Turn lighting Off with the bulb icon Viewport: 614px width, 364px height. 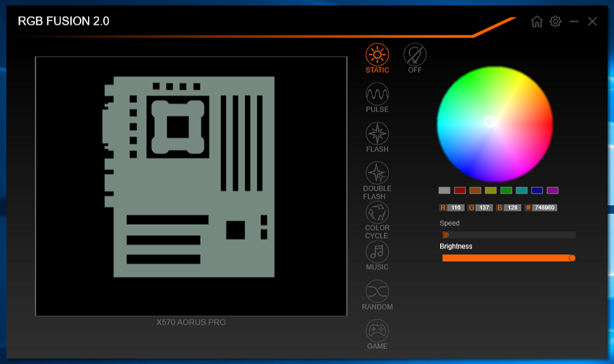[x=415, y=58]
